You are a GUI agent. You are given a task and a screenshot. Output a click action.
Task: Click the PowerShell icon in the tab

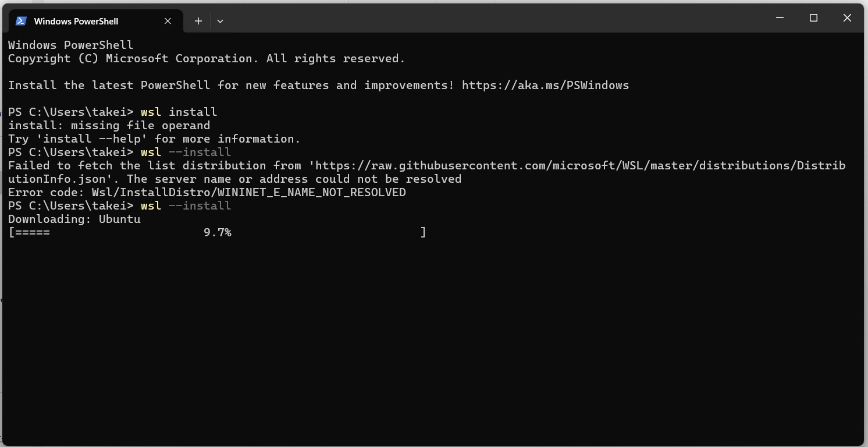(21, 21)
